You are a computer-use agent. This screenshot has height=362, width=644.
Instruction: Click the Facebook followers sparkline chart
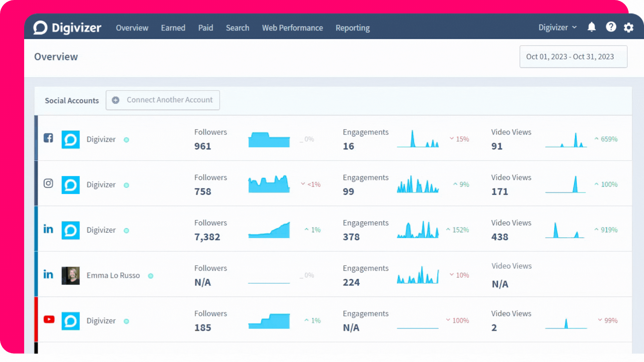pyautogui.click(x=269, y=139)
